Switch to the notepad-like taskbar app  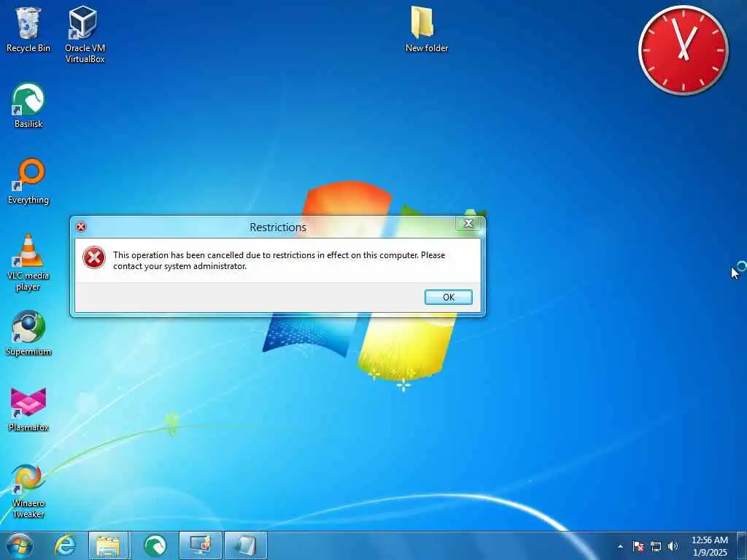click(x=245, y=545)
